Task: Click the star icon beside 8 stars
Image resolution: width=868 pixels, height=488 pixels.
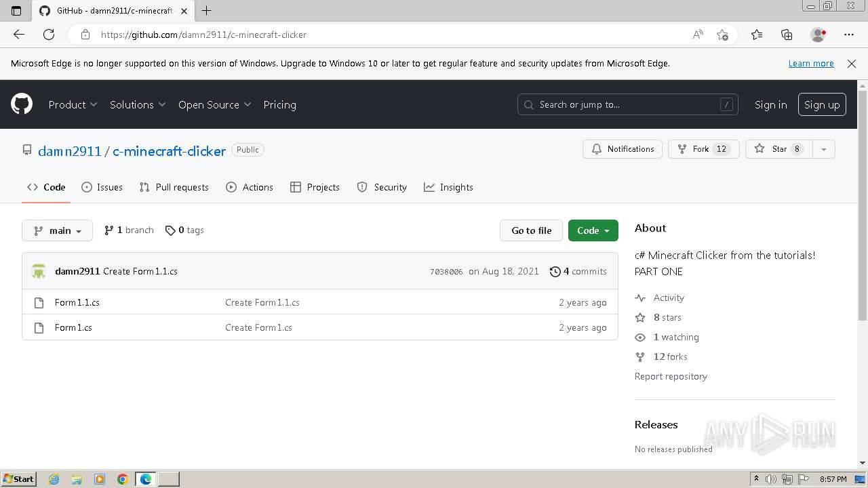Action: click(x=640, y=317)
